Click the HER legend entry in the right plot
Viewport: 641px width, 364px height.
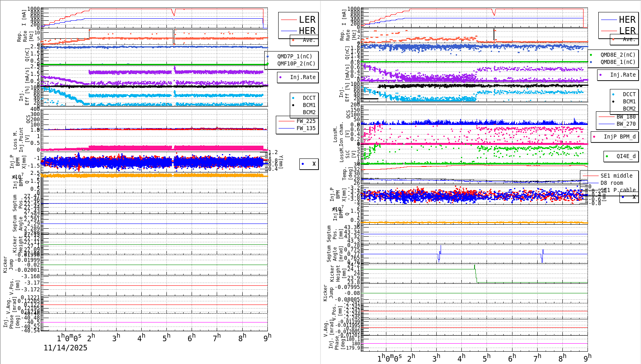627,20
